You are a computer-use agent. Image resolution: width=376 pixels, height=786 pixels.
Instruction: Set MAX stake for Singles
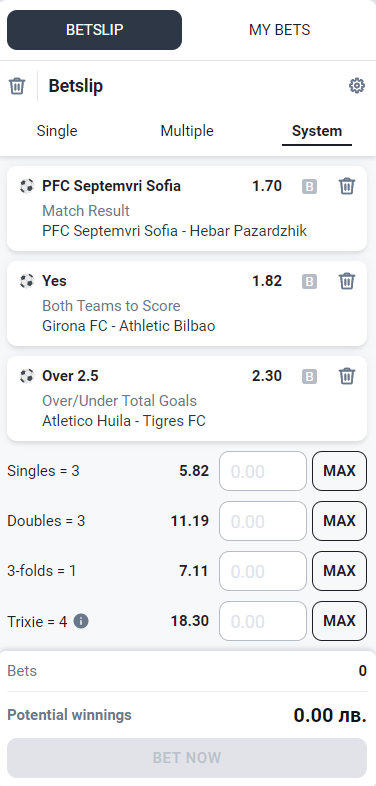coord(339,471)
